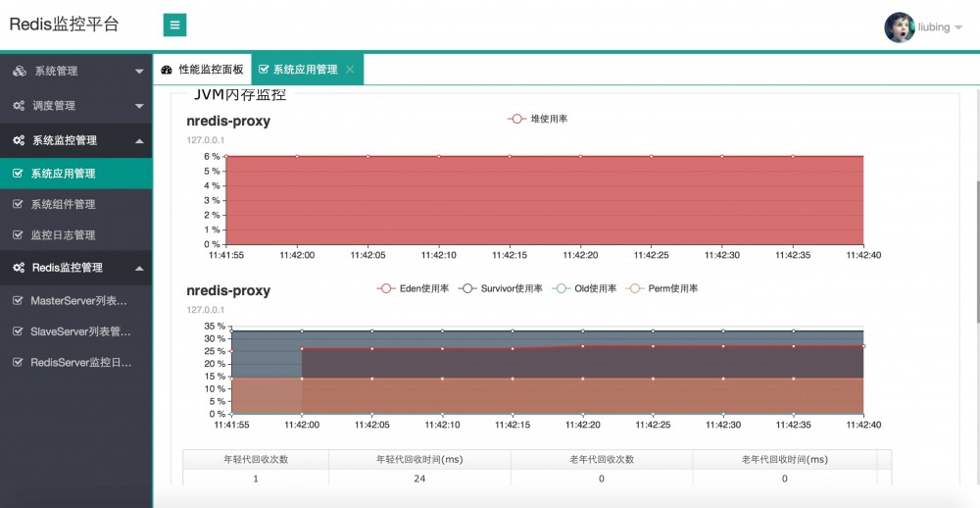Screen dimensions: 980x508
Task: Click the 系统监控管理 menu label
Action: tap(65, 140)
